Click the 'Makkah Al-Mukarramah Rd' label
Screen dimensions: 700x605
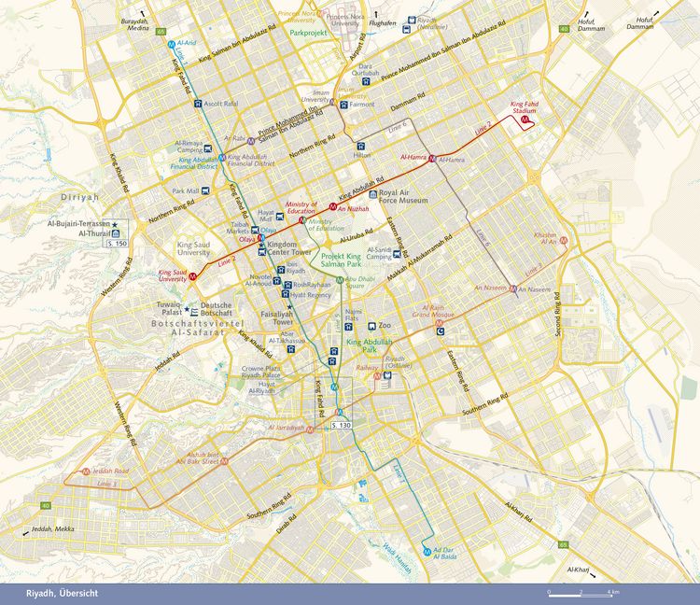point(420,258)
